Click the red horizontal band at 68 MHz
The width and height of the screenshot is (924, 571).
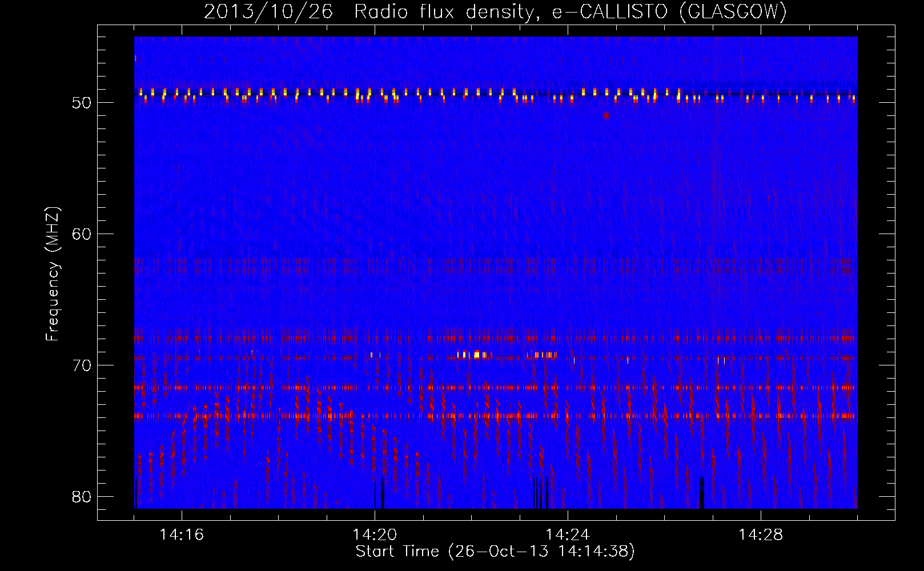coord(495,338)
